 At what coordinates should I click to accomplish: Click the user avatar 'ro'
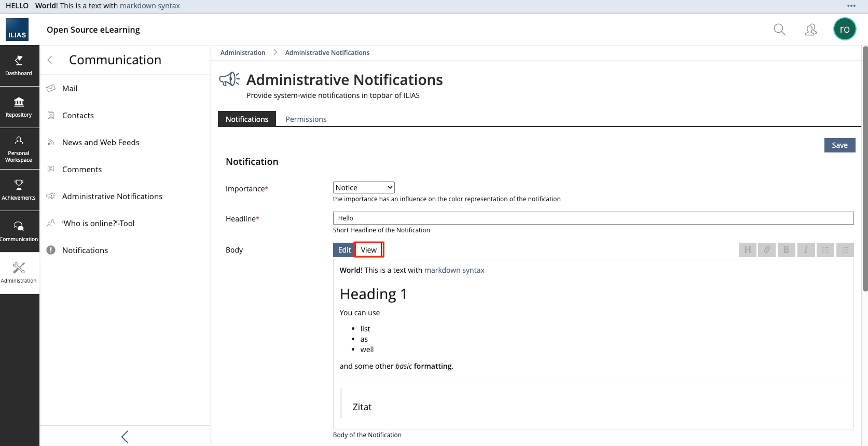(x=844, y=30)
